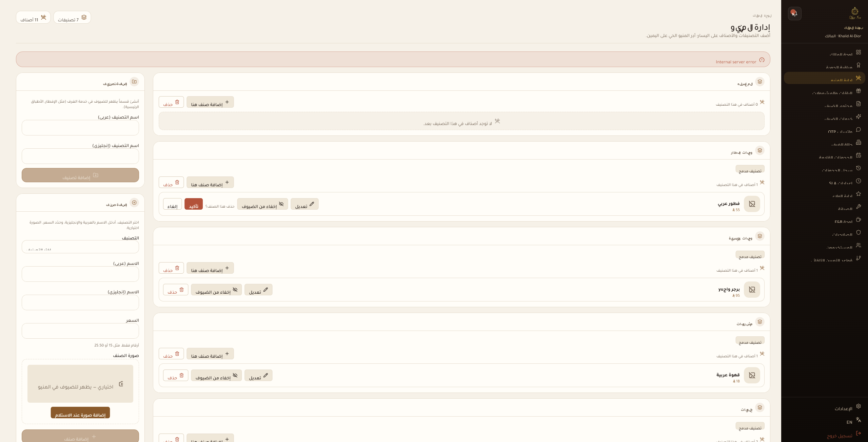Click the Dior Inn logo in sidebar
Image resolution: width=868 pixels, height=442 pixels.
[855, 13]
